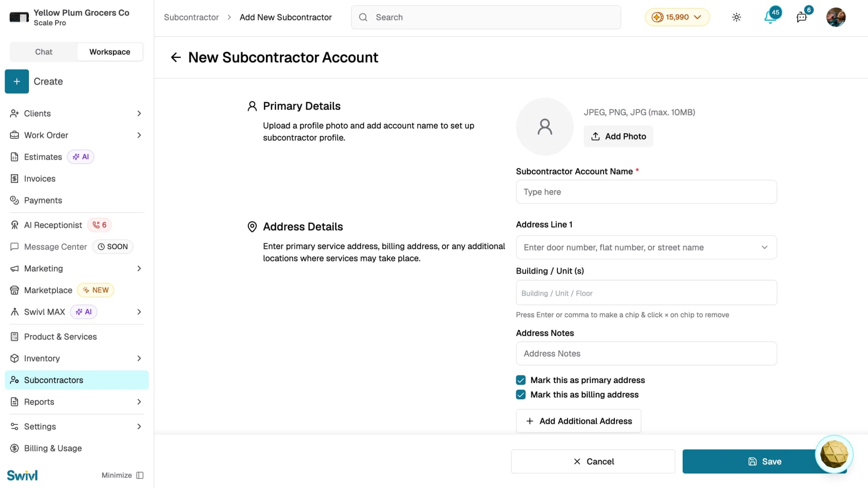The height and width of the screenshot is (488, 868).
Task: Click the Estimates document icon
Action: coord(14,157)
